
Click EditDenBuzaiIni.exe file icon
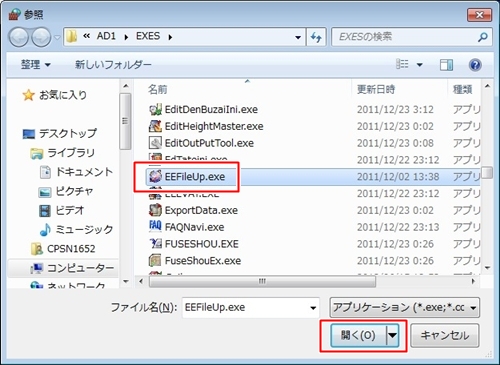pyautogui.click(x=155, y=109)
